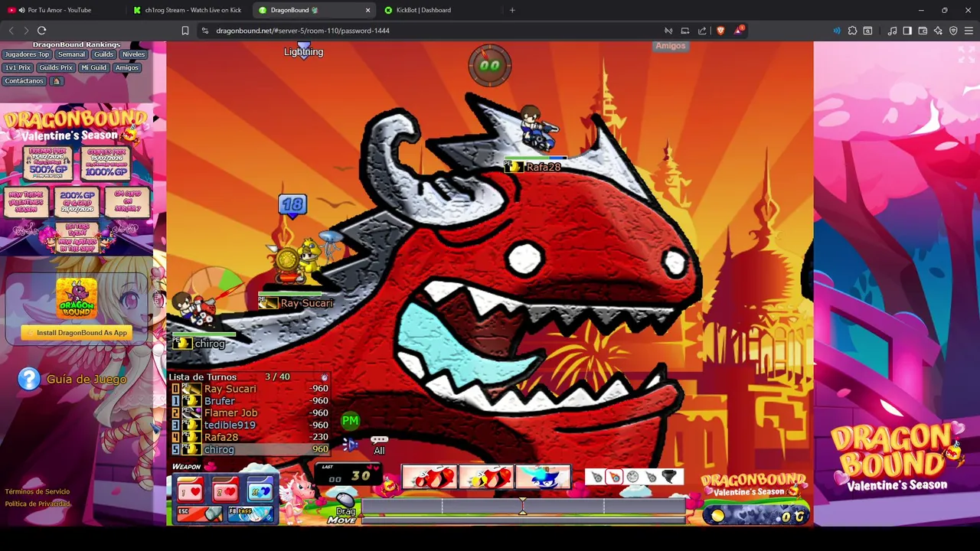980x551 pixels.
Task: Open Brave Shields lion icon
Action: click(720, 31)
